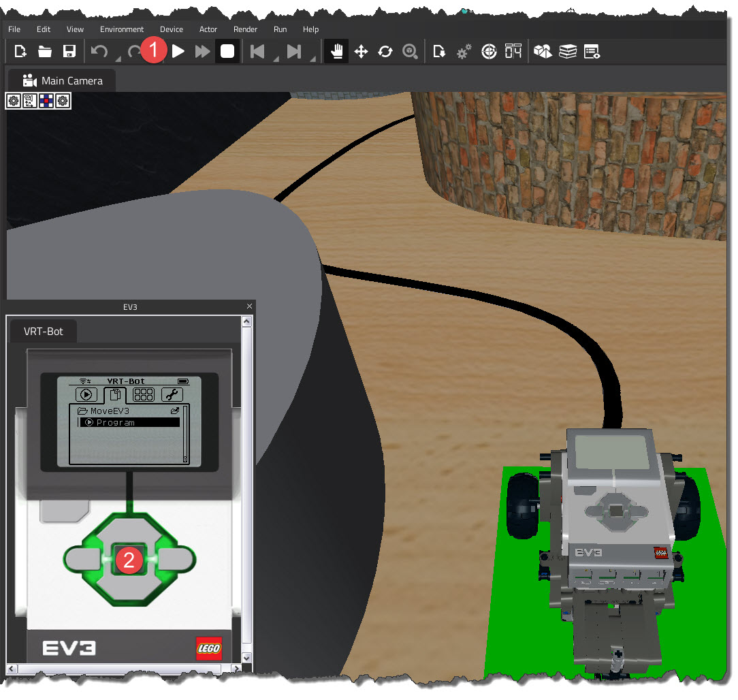
Task: Open the Environment menu
Action: point(121,29)
